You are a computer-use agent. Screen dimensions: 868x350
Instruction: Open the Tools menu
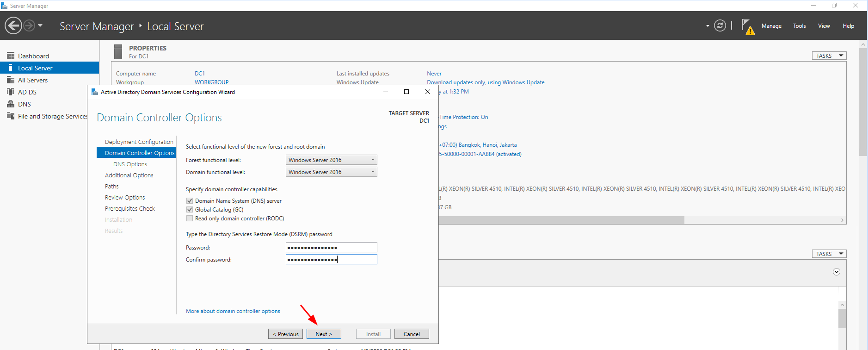point(799,26)
